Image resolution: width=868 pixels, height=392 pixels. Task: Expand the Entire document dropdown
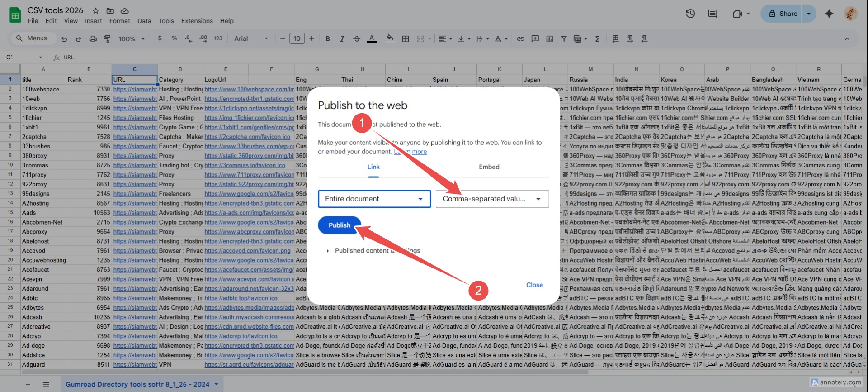pyautogui.click(x=374, y=199)
